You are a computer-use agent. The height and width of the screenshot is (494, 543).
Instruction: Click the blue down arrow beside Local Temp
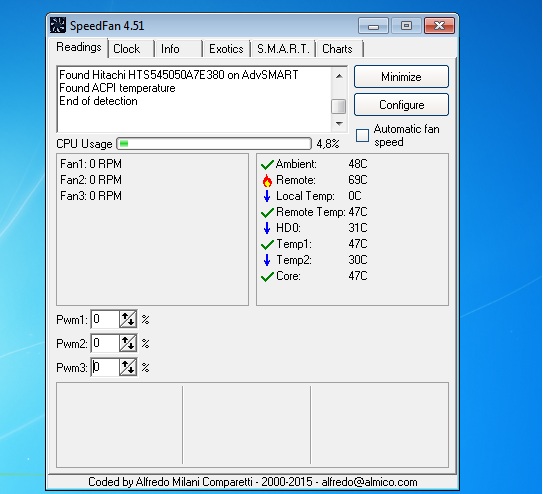tap(267, 196)
